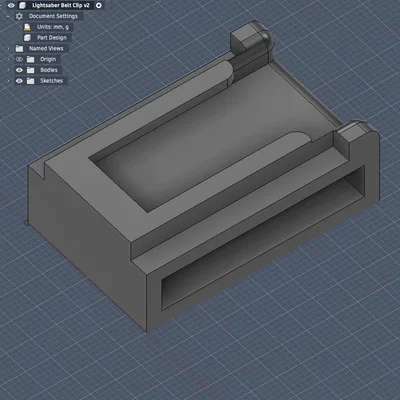The width and height of the screenshot is (400, 400).
Task: Expand the Bodies folder
Action: [8, 70]
